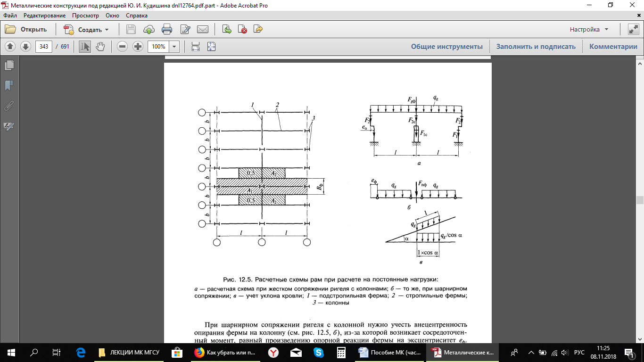644x362 pixels.
Task: Click page number field showing 343
Action: [44, 47]
